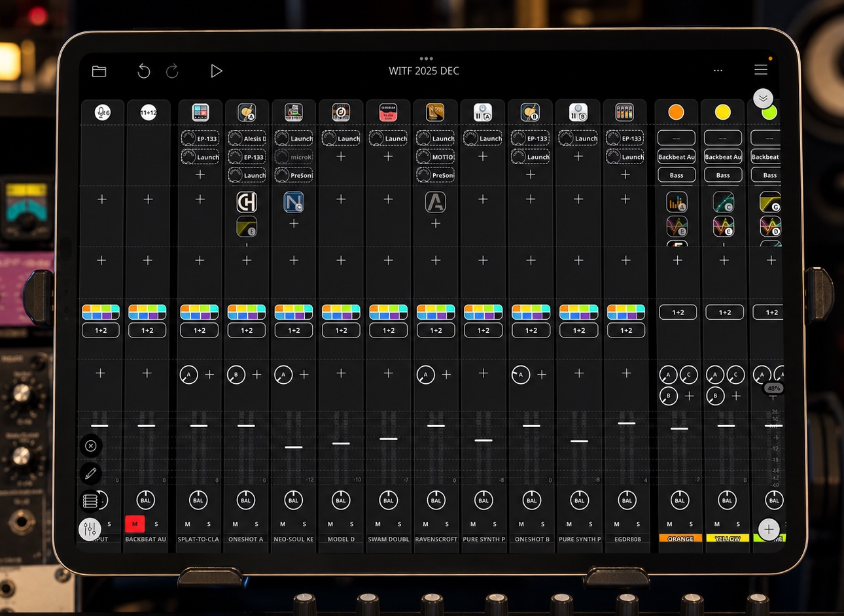
Task: Open the EP-133 MIDI source on SPLAT-TO-CLA
Action: (x=200, y=138)
